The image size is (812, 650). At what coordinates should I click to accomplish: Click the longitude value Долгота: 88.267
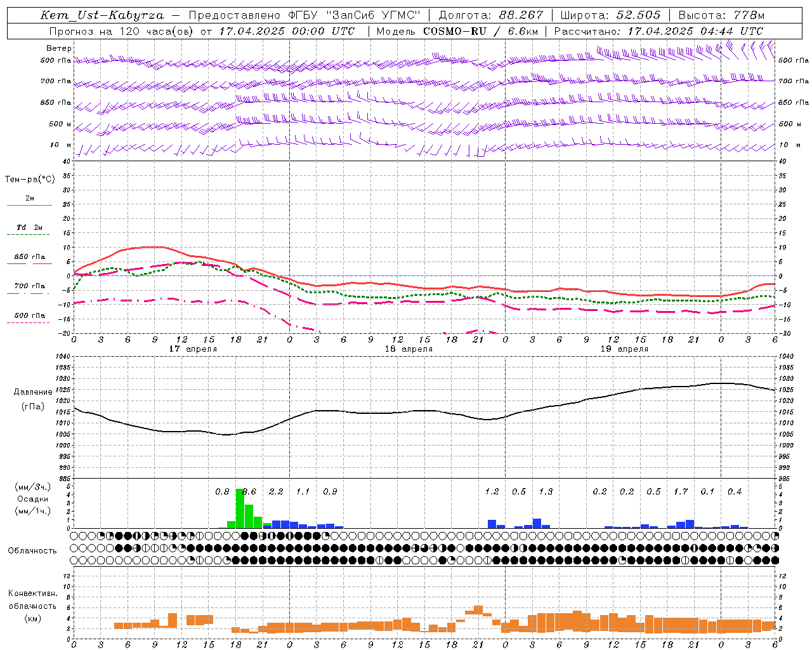click(x=491, y=15)
